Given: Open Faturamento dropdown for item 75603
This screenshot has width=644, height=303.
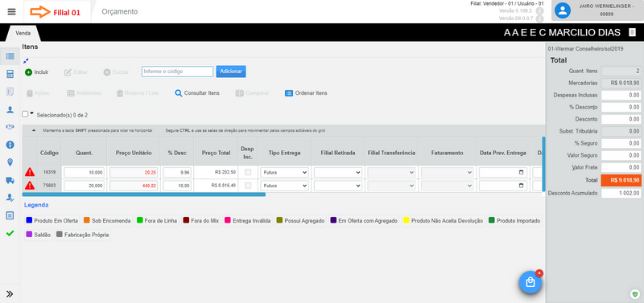Looking at the screenshot, I should click(447, 186).
